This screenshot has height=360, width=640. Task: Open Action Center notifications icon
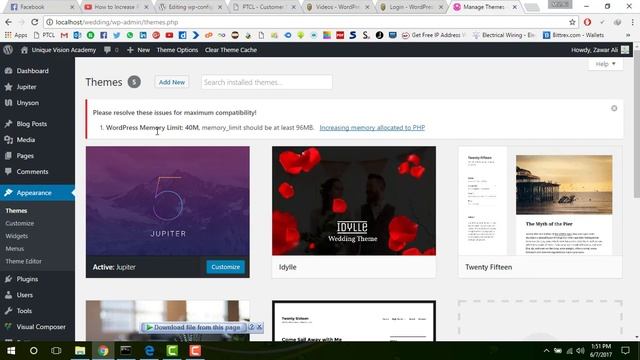pyautogui.click(x=625, y=351)
